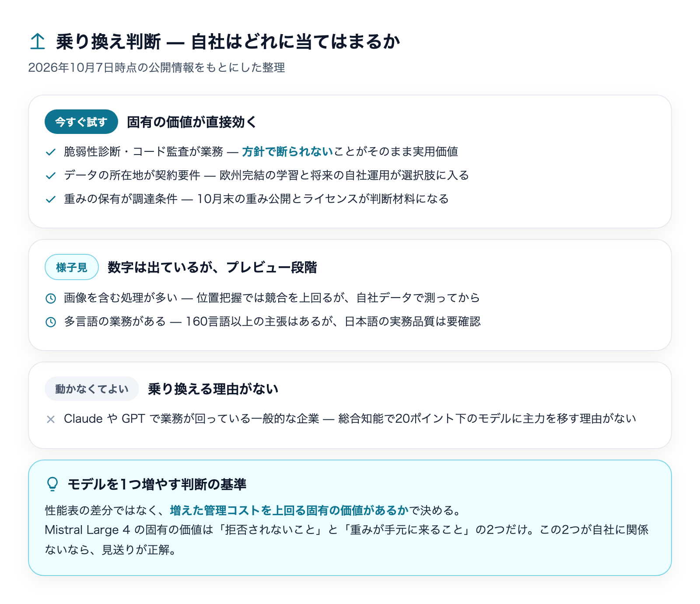Click the checkmark icon beside 脆弱性診断・コード監査が業務
The height and width of the screenshot is (604, 700).
[51, 152]
